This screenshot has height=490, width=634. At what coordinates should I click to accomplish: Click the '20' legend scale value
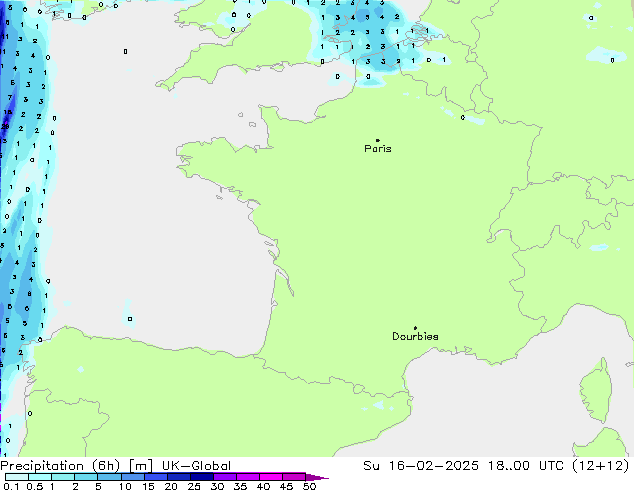click(171, 486)
